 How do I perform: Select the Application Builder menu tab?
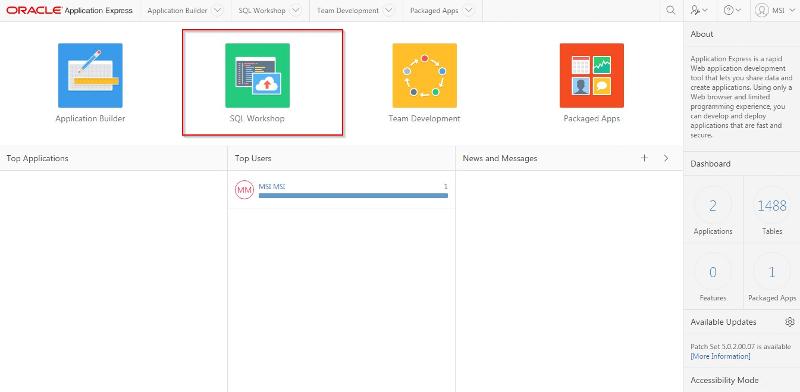coord(177,10)
